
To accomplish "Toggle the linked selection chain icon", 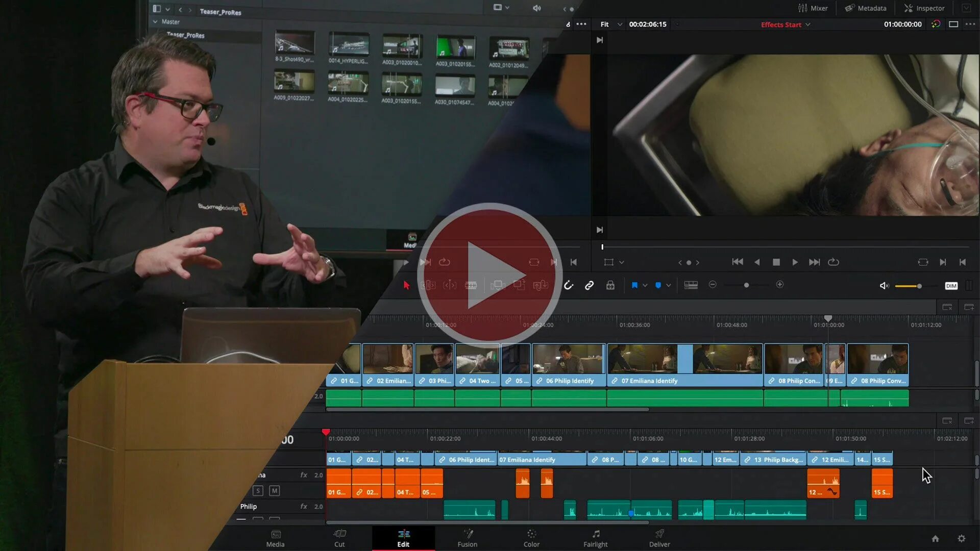I will [589, 285].
